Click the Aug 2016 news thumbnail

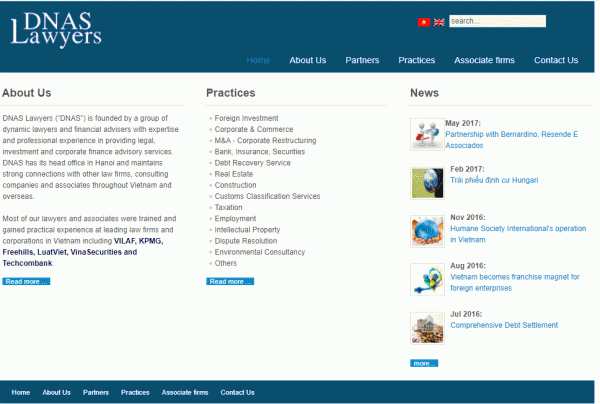pyautogui.click(x=427, y=280)
